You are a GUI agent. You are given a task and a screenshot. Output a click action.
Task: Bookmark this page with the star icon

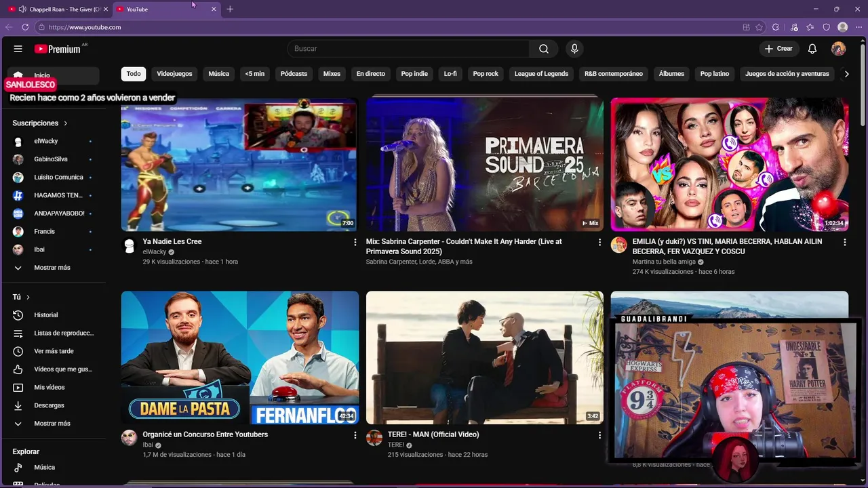coord(759,27)
